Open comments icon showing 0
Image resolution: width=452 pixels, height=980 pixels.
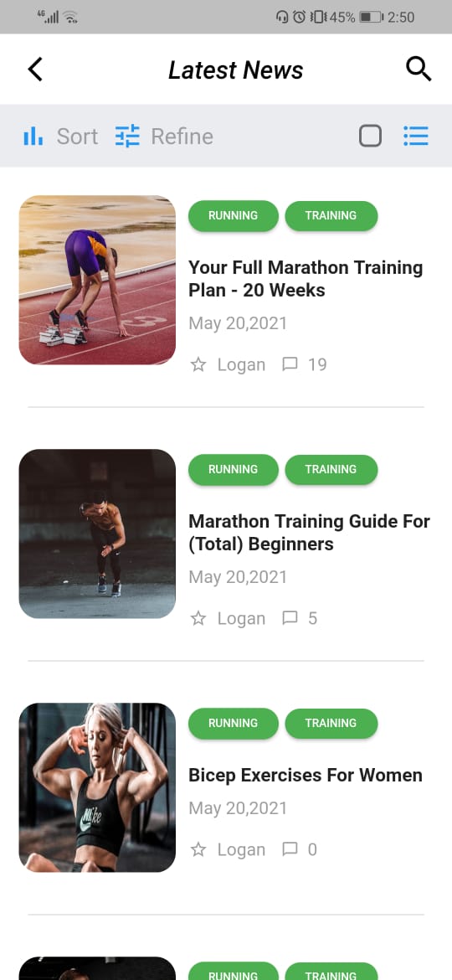(290, 849)
